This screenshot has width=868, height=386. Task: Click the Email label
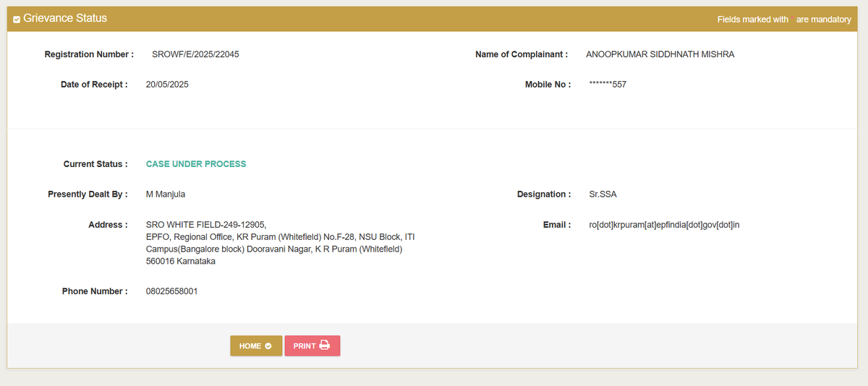click(x=557, y=225)
